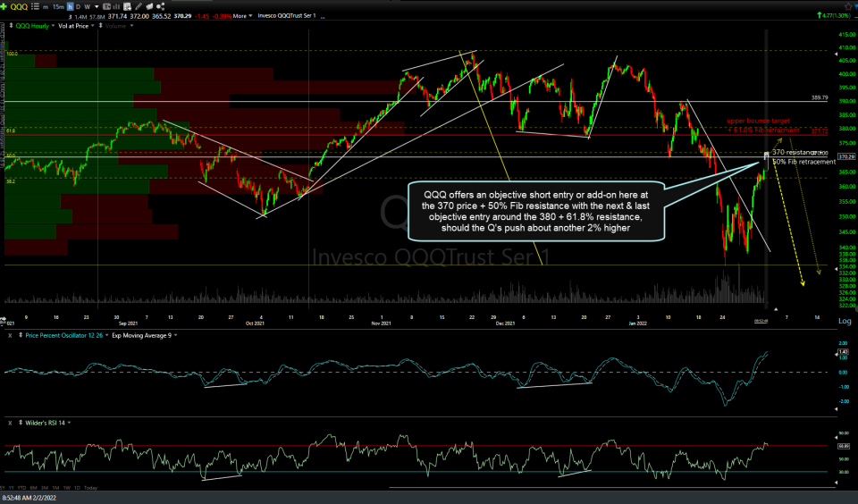
Task: Click the QQQ short entry callout text box
Action: pos(536,211)
